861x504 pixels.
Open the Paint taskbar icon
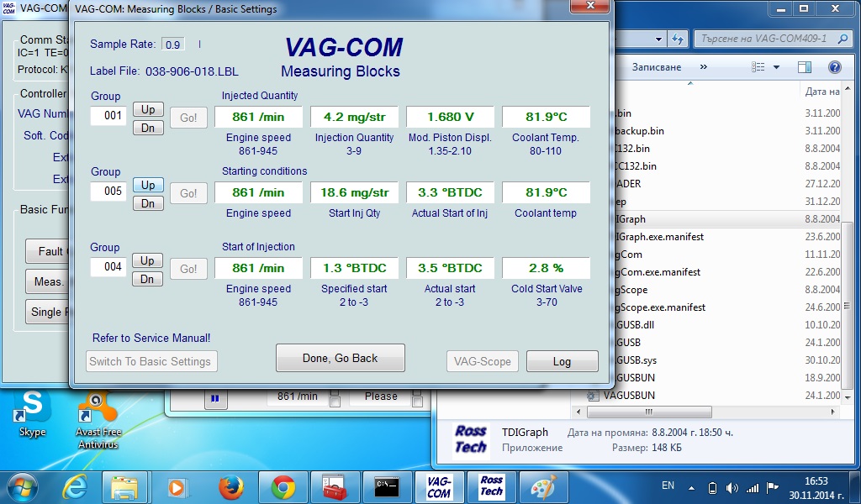543,486
